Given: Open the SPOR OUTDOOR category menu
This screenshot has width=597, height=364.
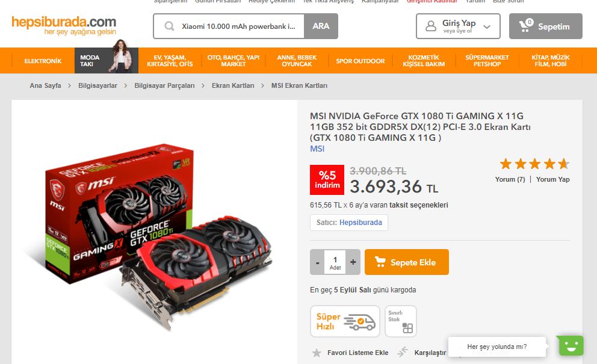Looking at the screenshot, I should (360, 61).
